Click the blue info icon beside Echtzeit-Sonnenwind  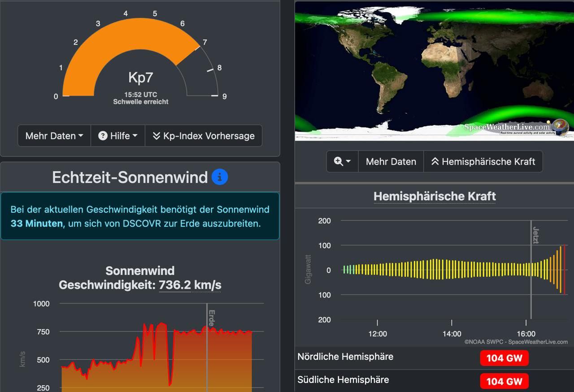(x=220, y=177)
